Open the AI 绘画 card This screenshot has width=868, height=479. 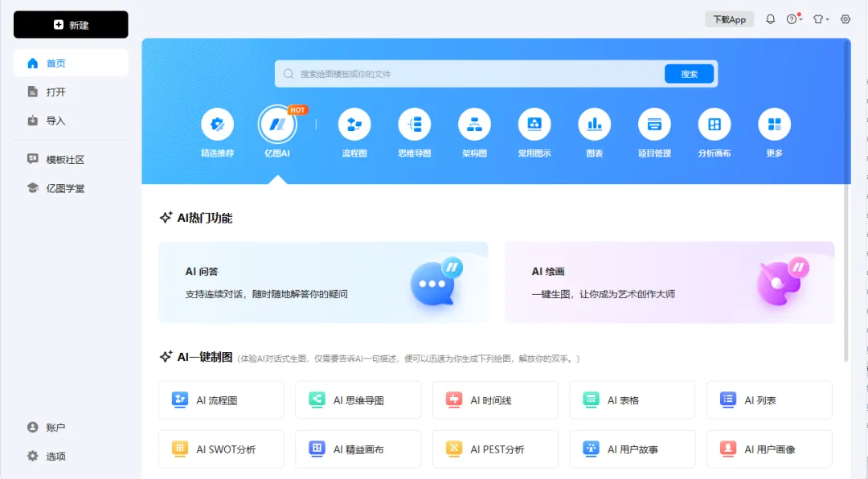669,282
